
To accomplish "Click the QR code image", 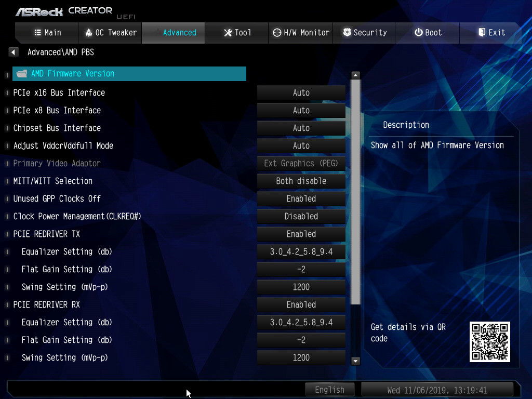I will click(489, 341).
